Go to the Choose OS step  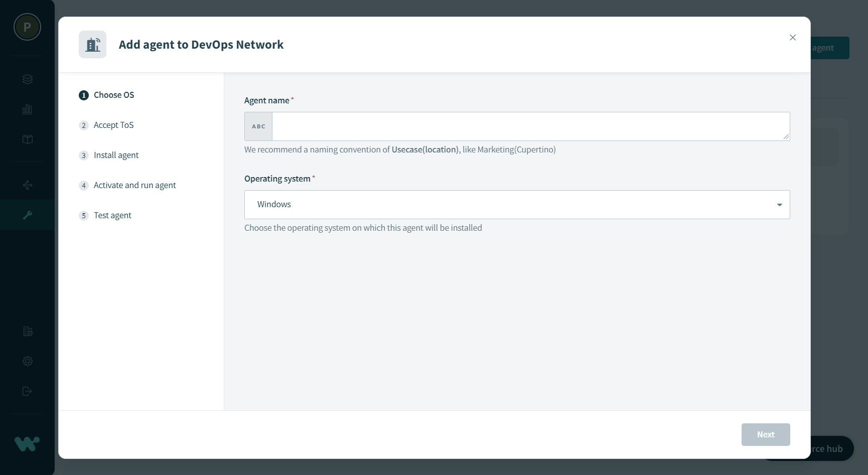[x=113, y=95]
